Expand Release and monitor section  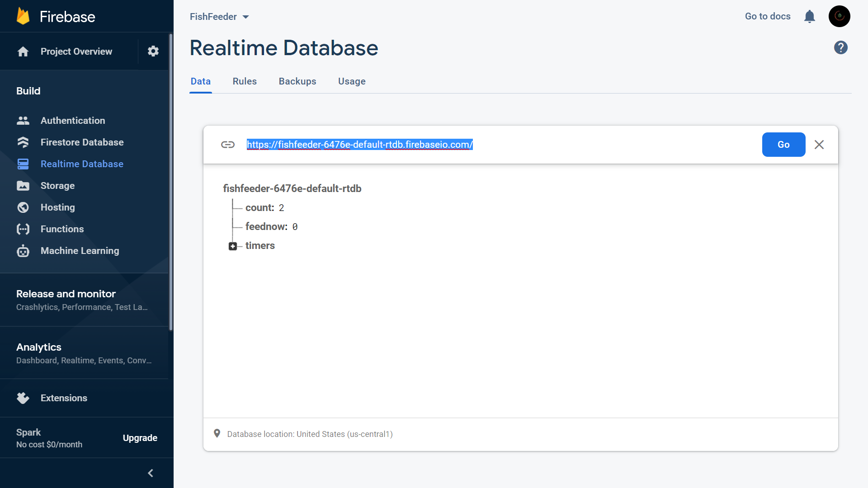tap(66, 294)
